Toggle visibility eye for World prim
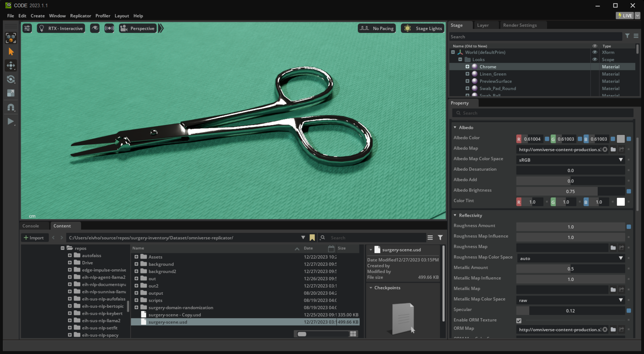 coord(594,52)
